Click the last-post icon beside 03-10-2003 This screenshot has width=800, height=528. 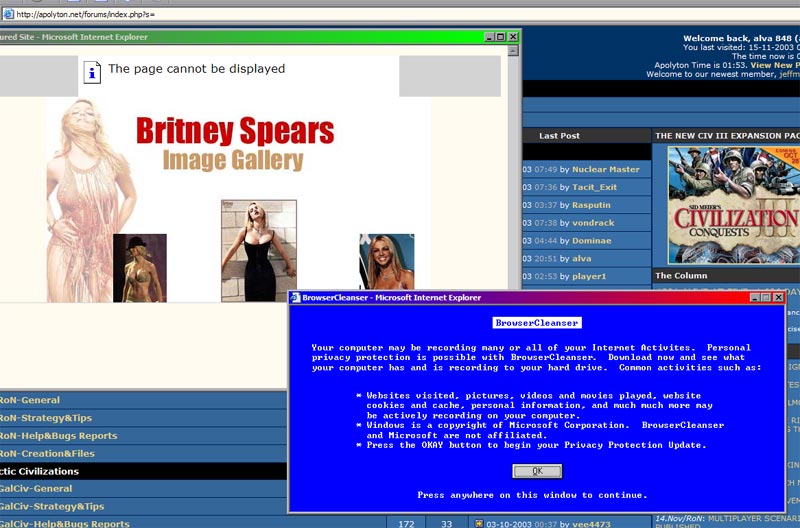479,523
